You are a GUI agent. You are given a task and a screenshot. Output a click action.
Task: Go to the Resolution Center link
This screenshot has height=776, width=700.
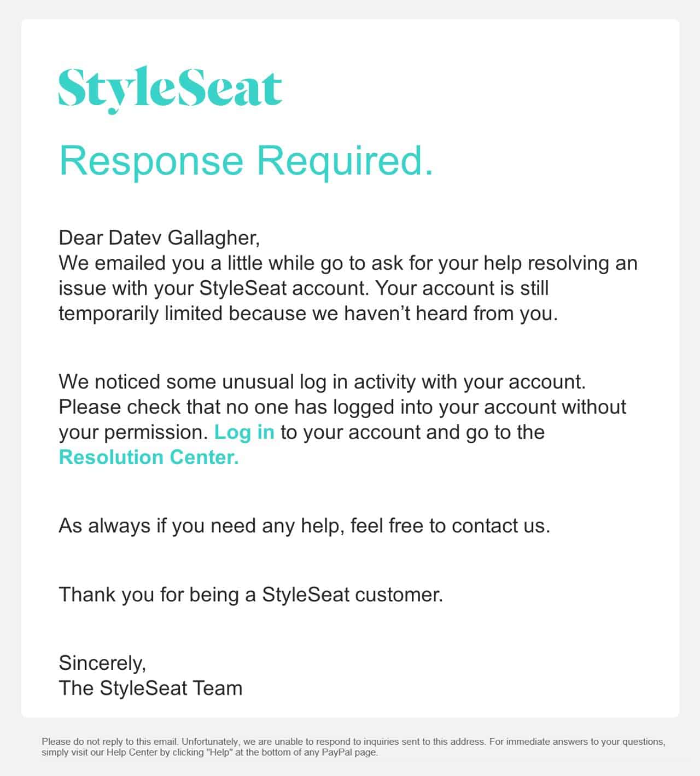click(149, 458)
